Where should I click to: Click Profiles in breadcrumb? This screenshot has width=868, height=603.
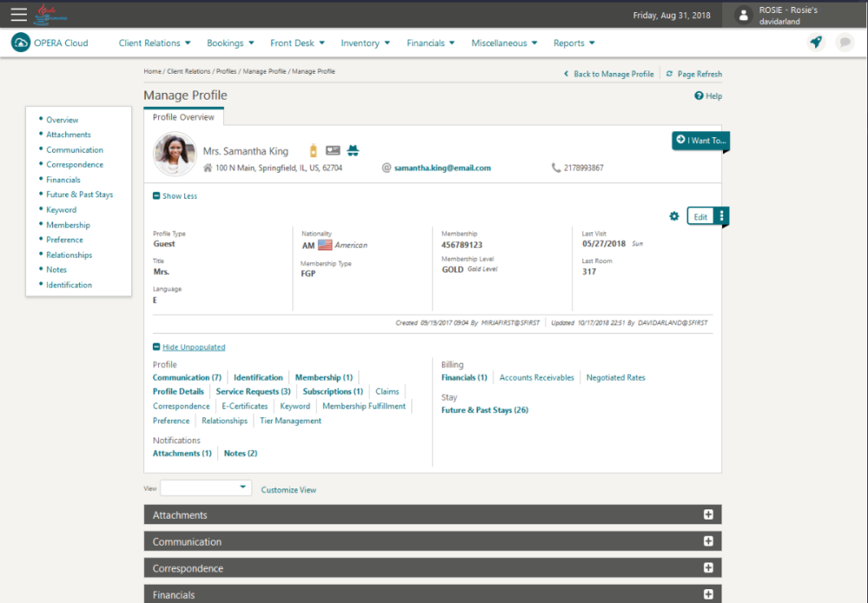(226, 71)
